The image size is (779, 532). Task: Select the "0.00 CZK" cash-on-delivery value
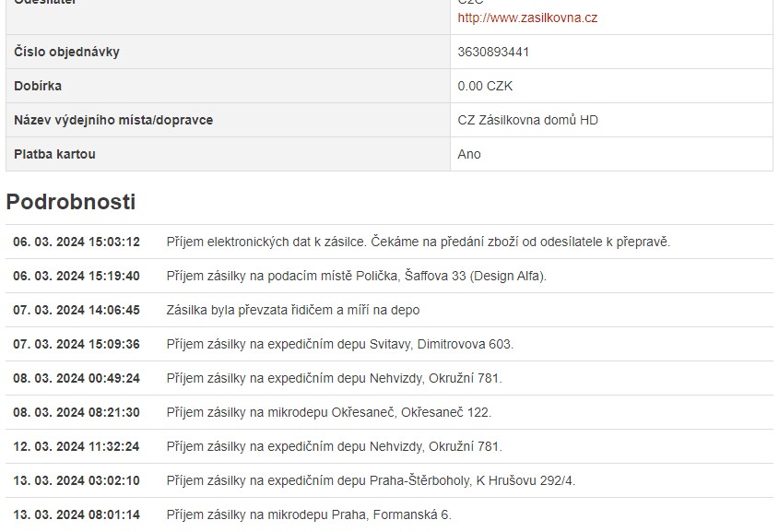coord(485,86)
